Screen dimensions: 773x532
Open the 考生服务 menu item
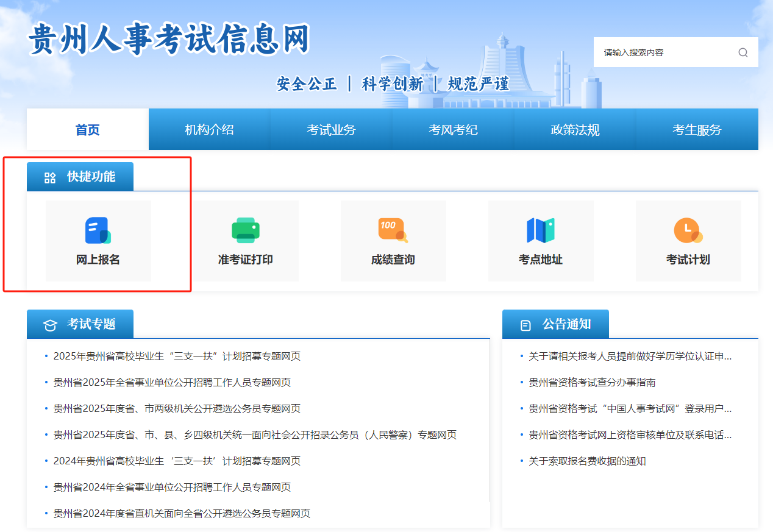pos(697,130)
